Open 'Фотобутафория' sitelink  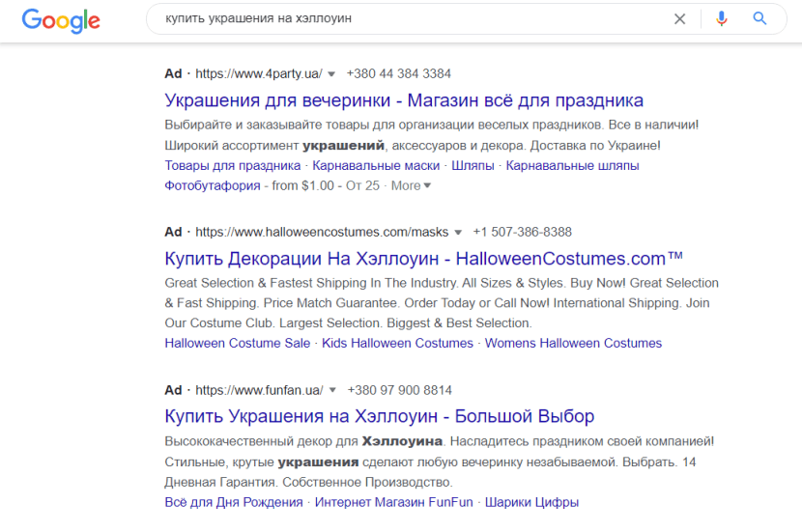pyautogui.click(x=213, y=185)
